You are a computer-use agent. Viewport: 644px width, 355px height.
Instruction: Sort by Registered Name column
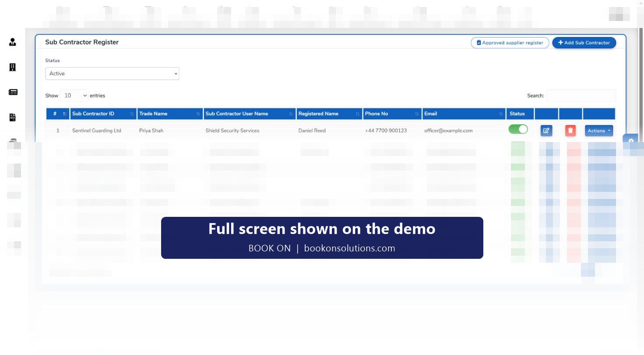pyautogui.click(x=329, y=114)
